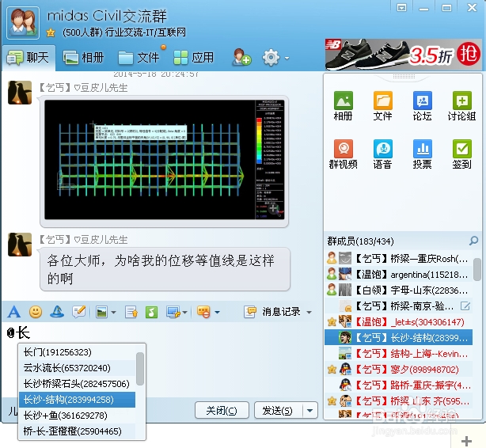Screen dimensions: 486x448
Task: Click the send picture icon
Action: tap(102, 312)
